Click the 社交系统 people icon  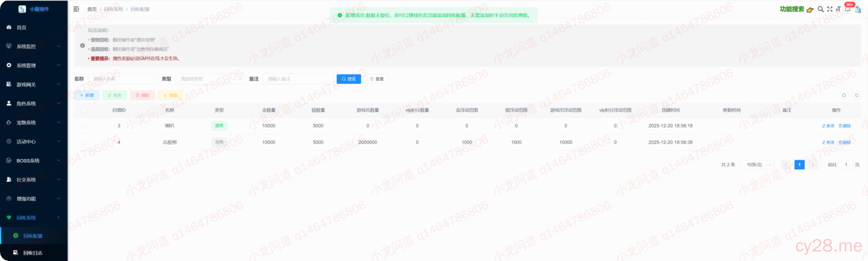(8, 179)
